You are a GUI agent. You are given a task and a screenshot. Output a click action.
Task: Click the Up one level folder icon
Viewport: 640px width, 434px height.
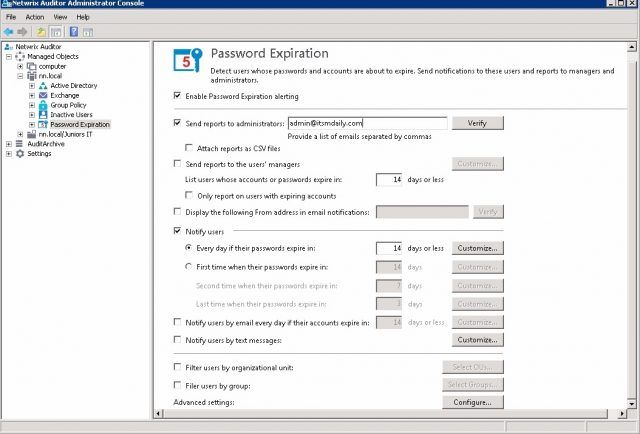[41, 32]
